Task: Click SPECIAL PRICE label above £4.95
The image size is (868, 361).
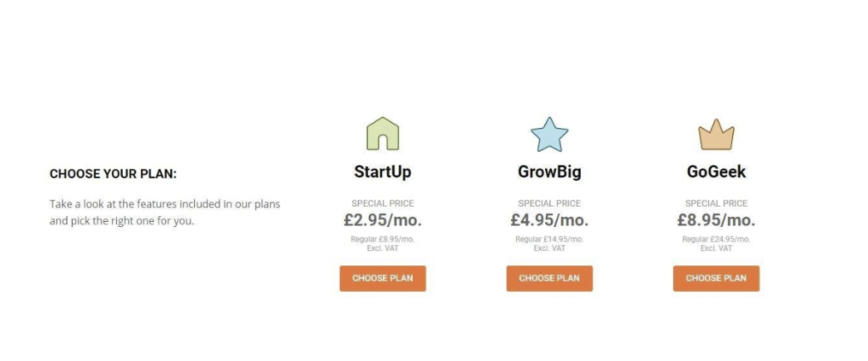Action: [x=549, y=203]
